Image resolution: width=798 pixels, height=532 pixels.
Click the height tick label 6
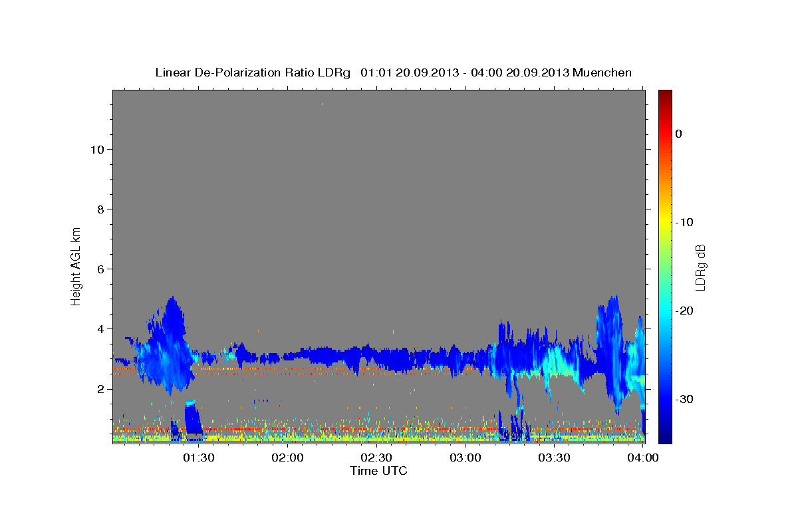tap(100, 269)
